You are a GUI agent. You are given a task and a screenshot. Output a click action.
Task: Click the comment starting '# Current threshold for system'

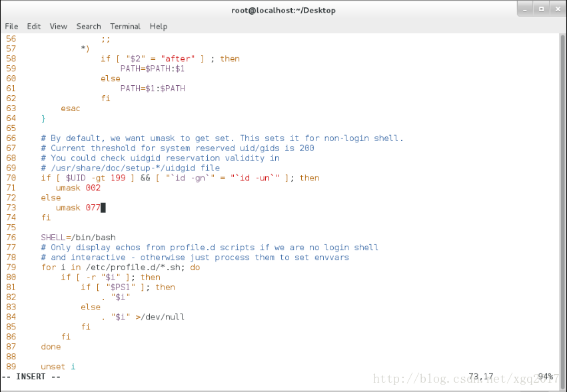click(x=177, y=148)
